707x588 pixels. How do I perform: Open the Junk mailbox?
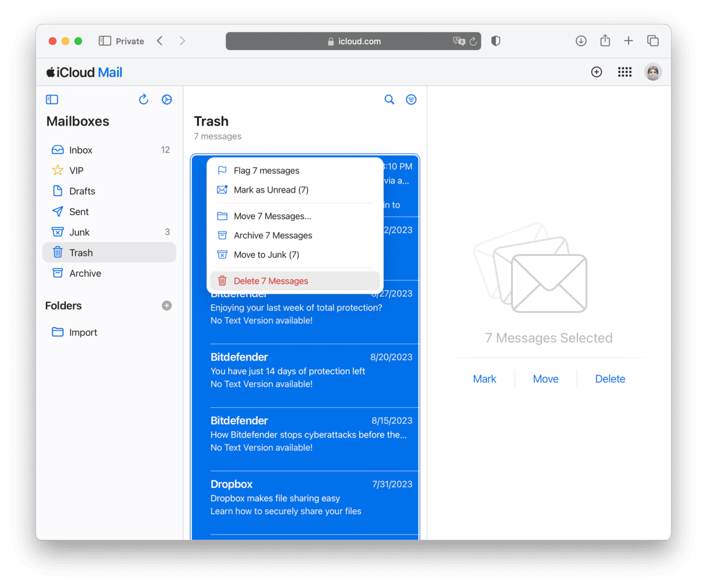click(109, 232)
